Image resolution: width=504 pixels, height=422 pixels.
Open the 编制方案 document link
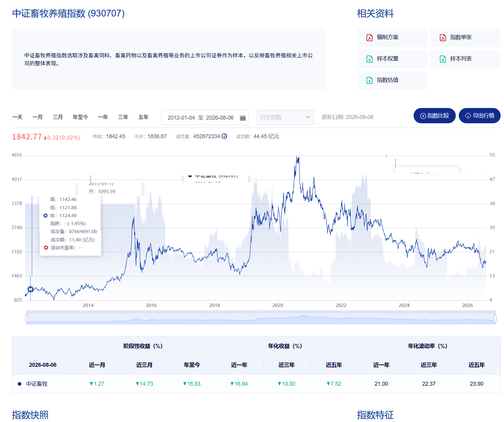(392, 38)
